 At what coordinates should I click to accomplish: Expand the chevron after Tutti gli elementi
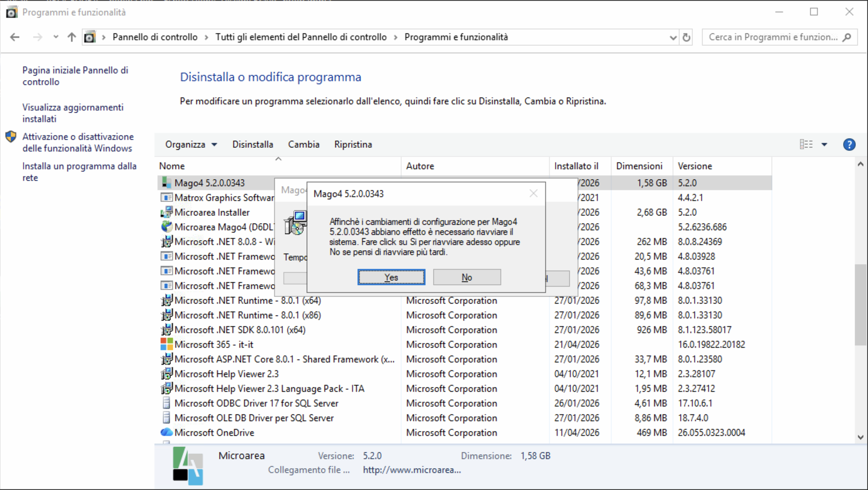(396, 37)
